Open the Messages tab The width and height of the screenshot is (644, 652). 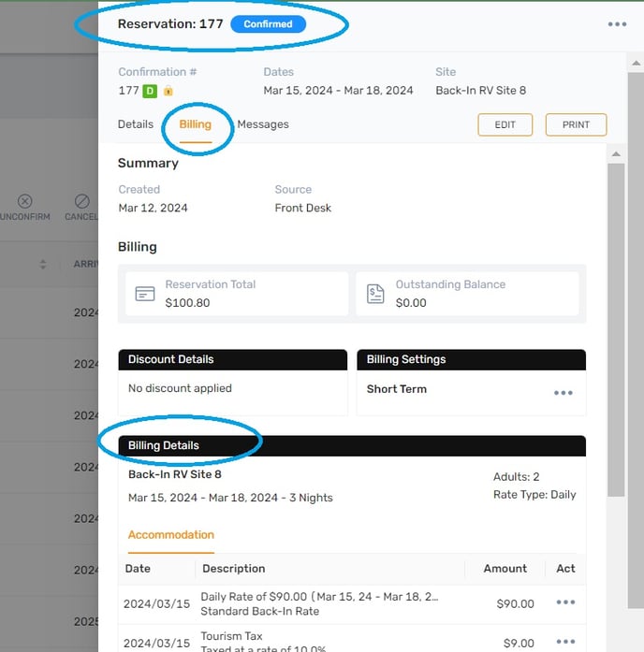263,124
